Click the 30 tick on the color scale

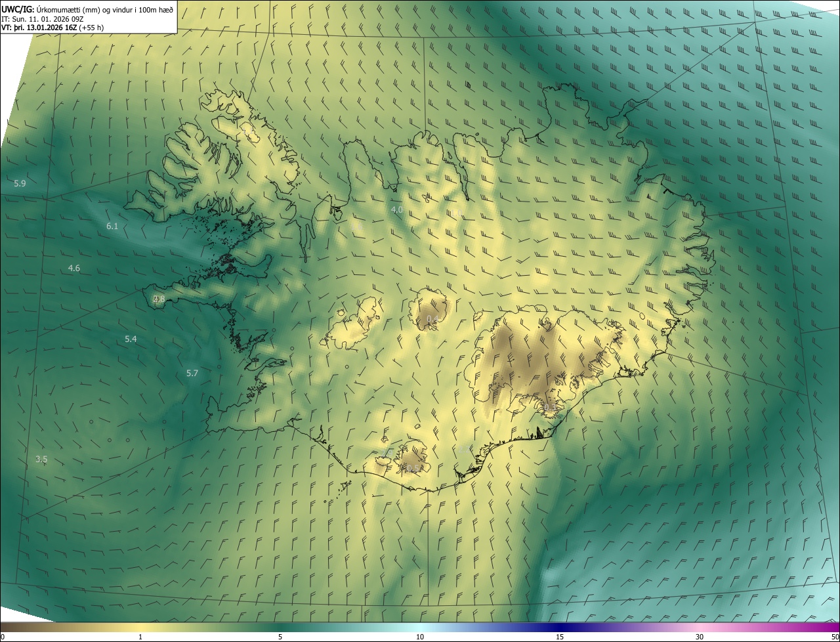[x=700, y=637]
